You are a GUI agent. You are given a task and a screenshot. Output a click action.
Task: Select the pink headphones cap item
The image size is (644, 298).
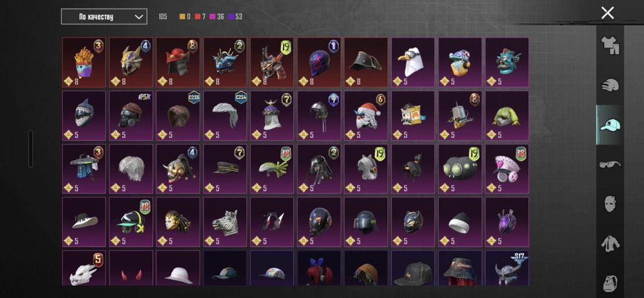tap(507, 169)
